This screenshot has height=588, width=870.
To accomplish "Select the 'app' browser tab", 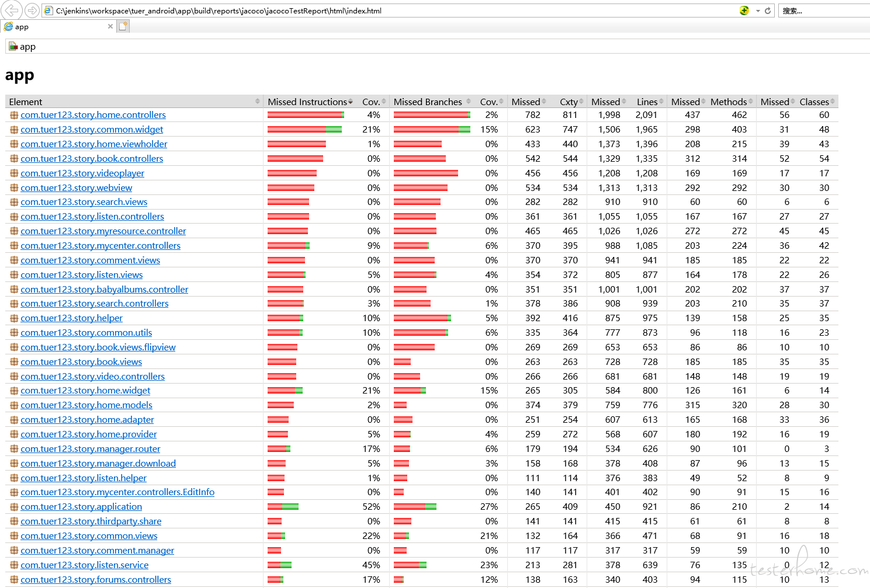I will (x=57, y=27).
